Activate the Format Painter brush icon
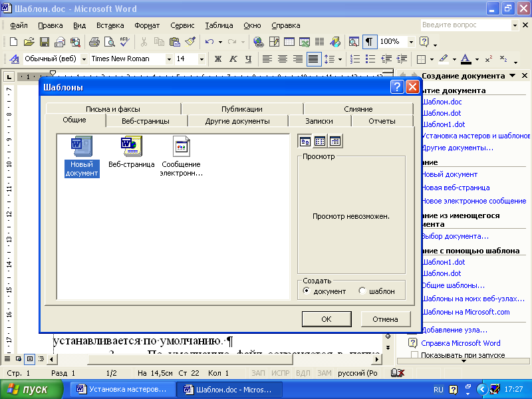532x399 pixels. point(190,42)
